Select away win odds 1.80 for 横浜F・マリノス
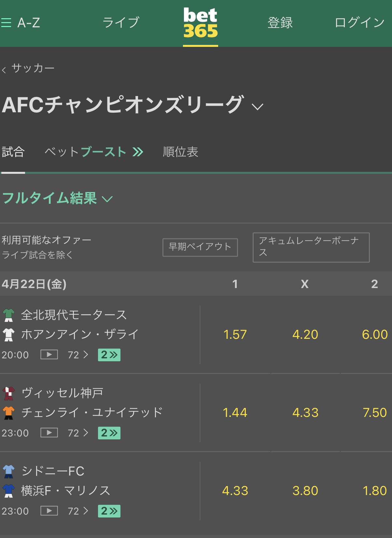Viewport: 392px width, 538px height. point(375,491)
